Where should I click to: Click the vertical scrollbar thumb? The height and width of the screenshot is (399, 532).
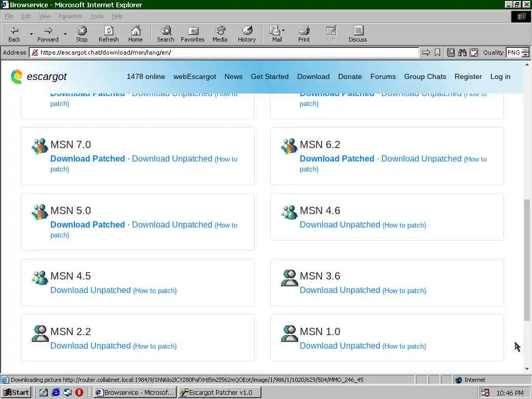tap(527, 260)
